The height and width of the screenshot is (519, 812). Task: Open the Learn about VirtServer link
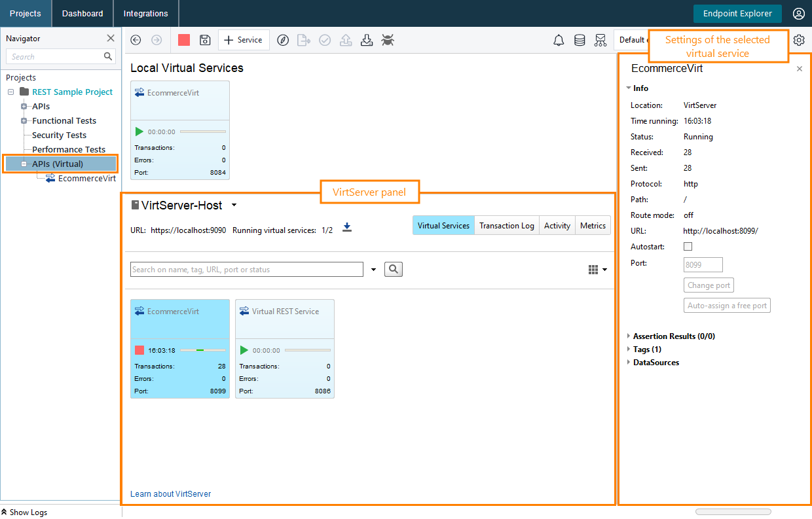[170, 494]
